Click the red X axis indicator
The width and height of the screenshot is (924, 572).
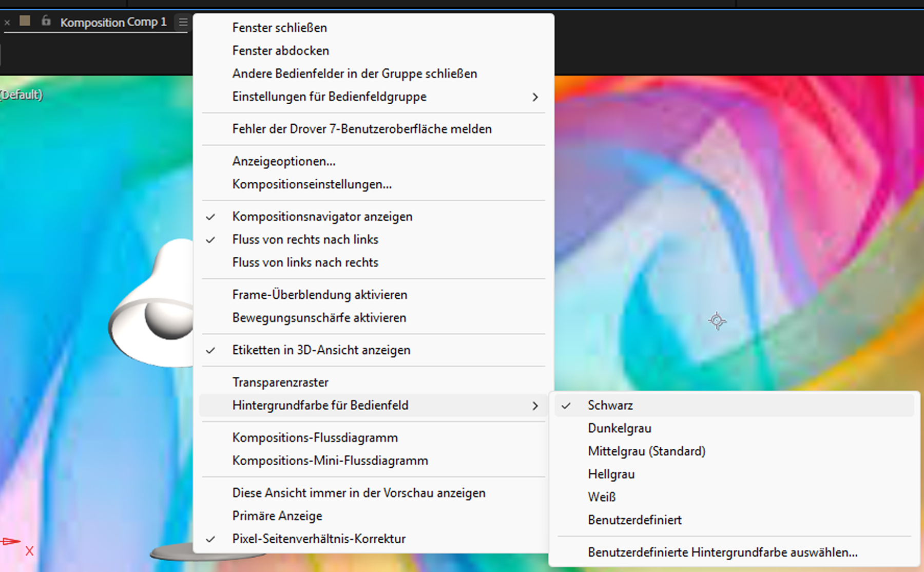29,550
